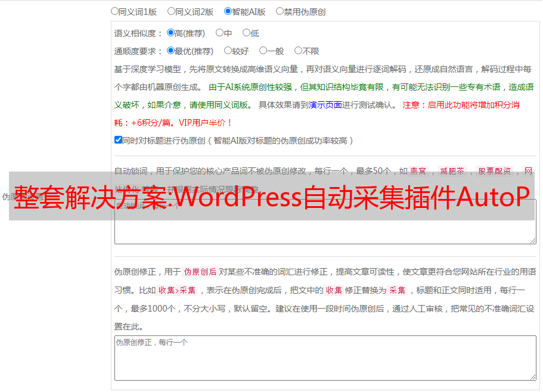Set 通顺度要求 to 最优(推荐)
The height and width of the screenshot is (392, 543).
[171, 51]
